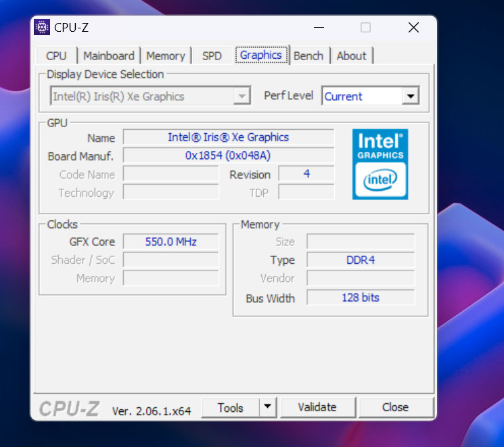Click the CPU-Z app icon in title bar

pos(42,27)
